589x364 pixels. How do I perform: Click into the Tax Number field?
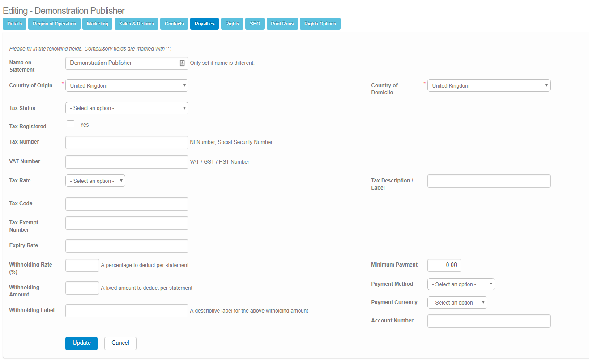(127, 142)
